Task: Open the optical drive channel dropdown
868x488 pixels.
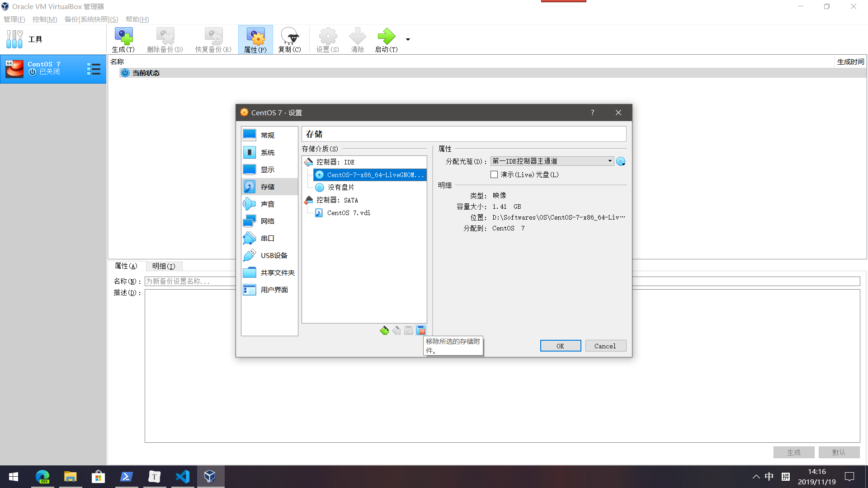Action: pyautogui.click(x=552, y=161)
